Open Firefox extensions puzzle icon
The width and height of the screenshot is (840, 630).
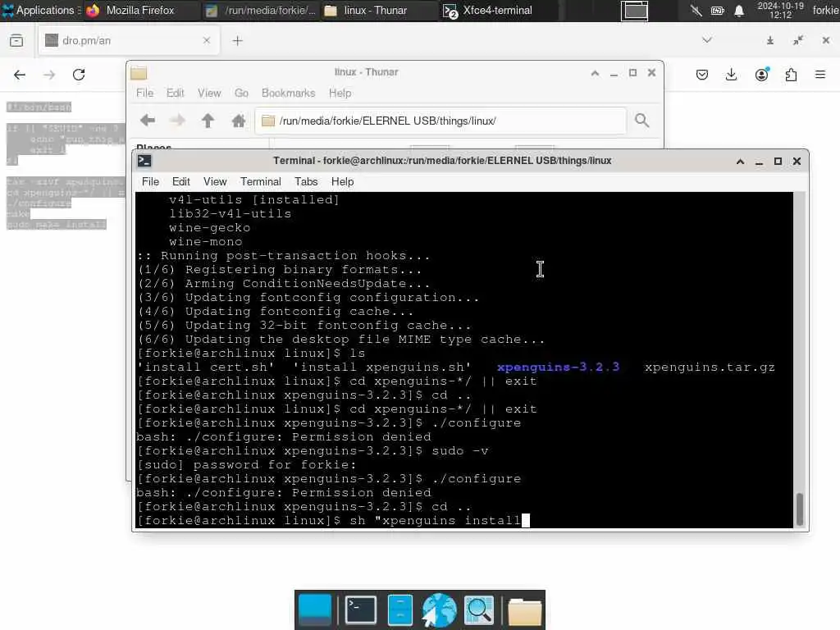pos(791,75)
